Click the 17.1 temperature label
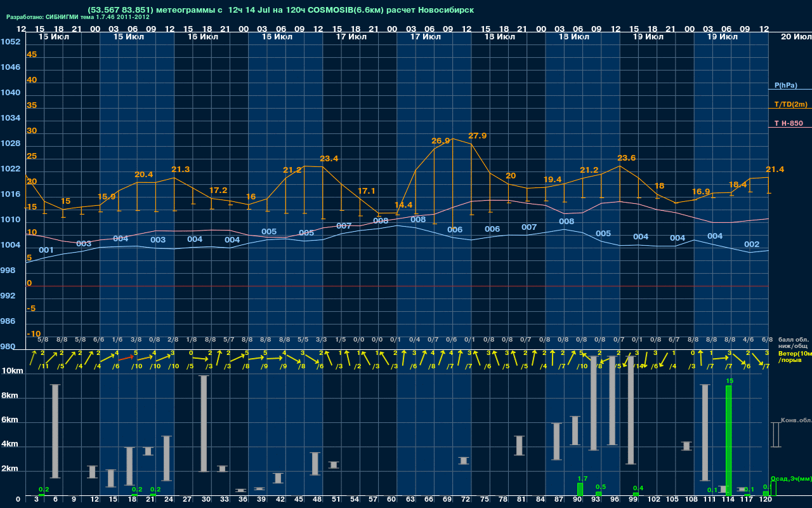This screenshot has height=508, width=812. [x=366, y=191]
